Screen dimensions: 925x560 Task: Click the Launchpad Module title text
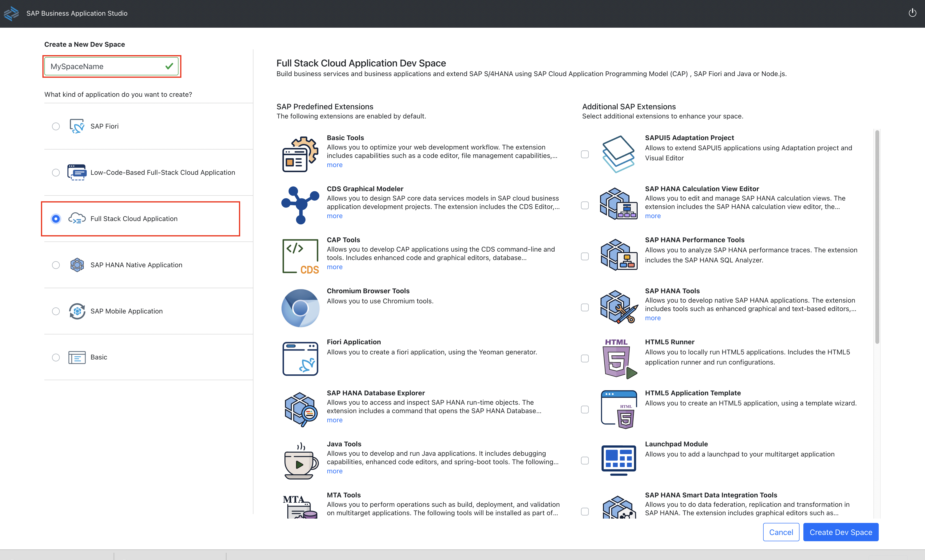click(676, 444)
